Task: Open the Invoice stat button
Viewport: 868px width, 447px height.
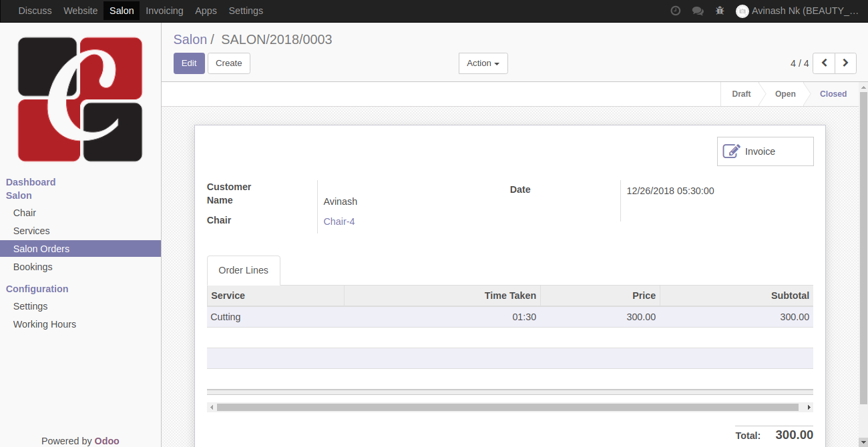Action: 765,151
